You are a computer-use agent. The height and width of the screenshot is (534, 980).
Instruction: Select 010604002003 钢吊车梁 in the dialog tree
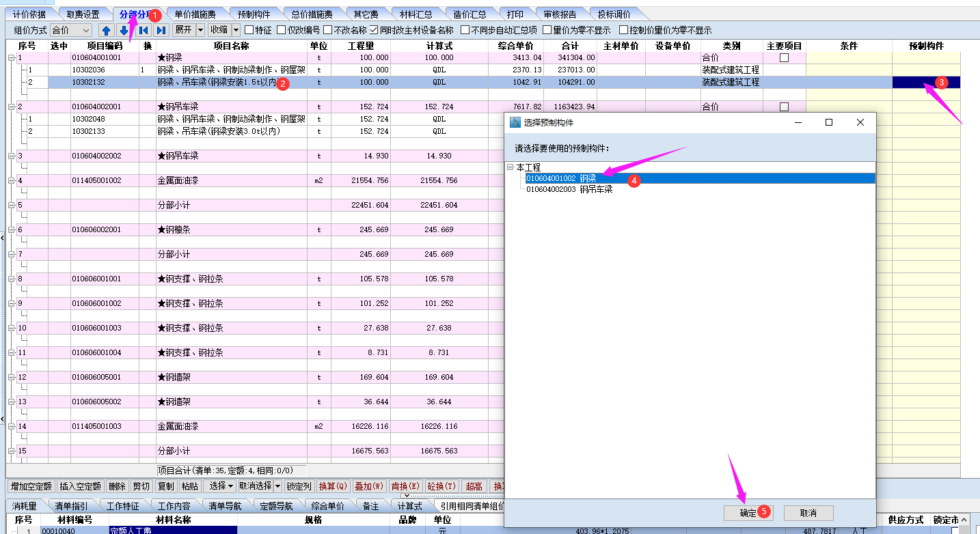[569, 189]
